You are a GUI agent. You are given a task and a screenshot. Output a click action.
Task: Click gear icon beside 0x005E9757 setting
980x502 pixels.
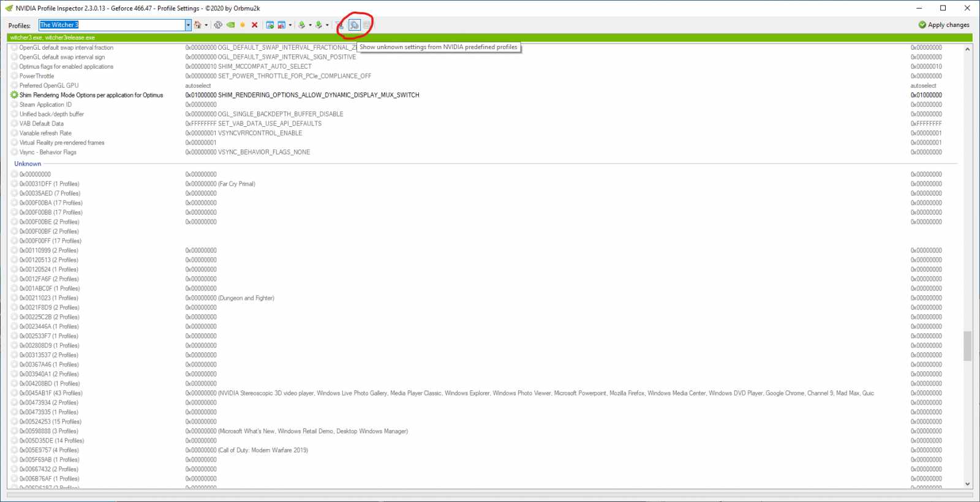click(14, 450)
